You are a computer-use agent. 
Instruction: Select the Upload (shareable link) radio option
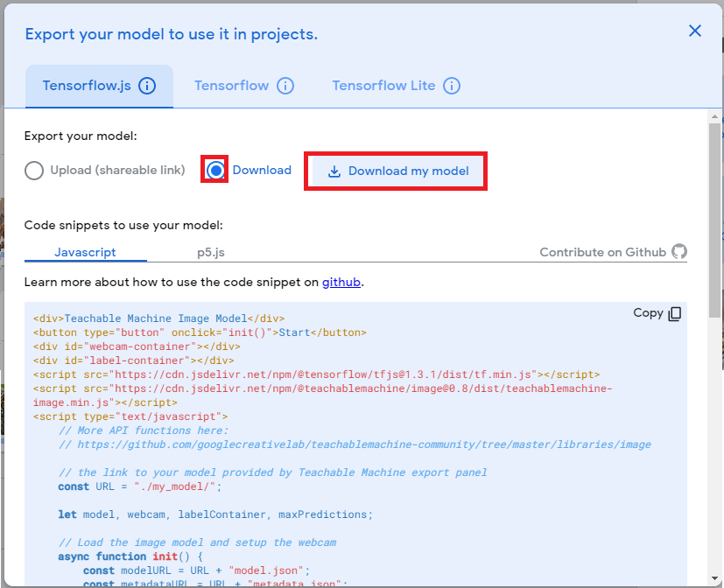coord(34,171)
